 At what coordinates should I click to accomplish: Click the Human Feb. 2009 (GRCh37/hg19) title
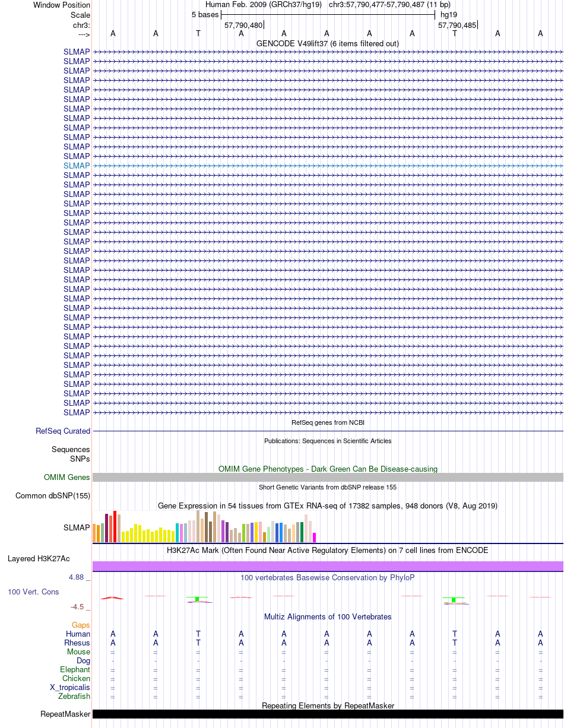[264, 5]
